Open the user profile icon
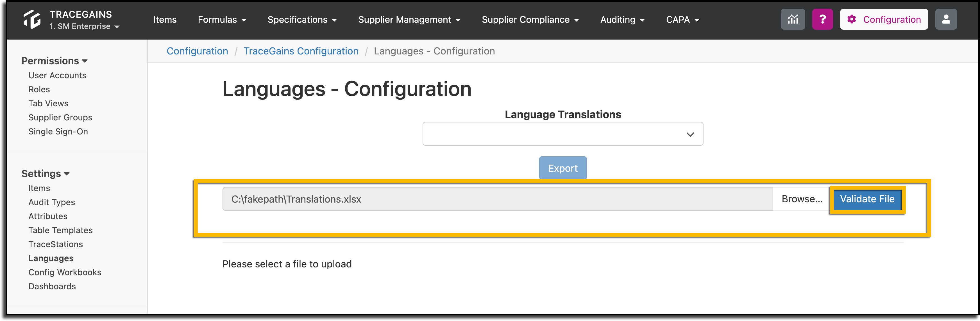980x321 pixels. pyautogui.click(x=946, y=19)
